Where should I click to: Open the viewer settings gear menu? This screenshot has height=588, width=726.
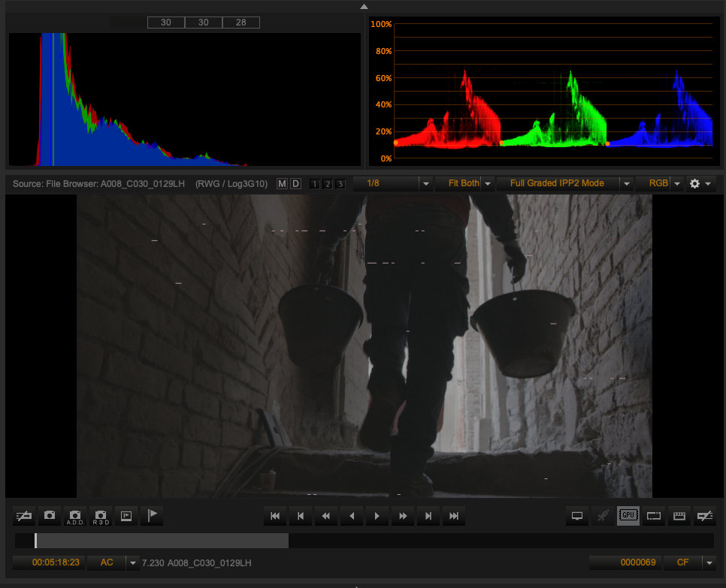700,184
